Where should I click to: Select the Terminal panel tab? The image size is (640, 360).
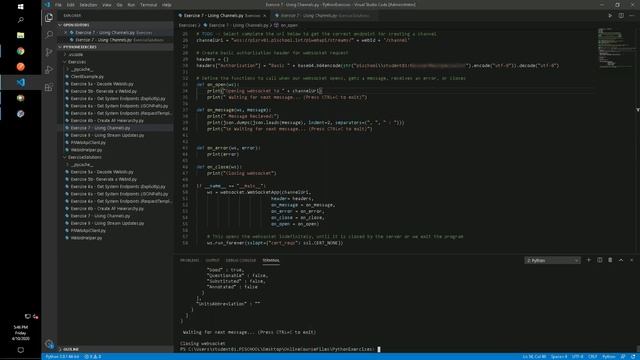coord(271,260)
